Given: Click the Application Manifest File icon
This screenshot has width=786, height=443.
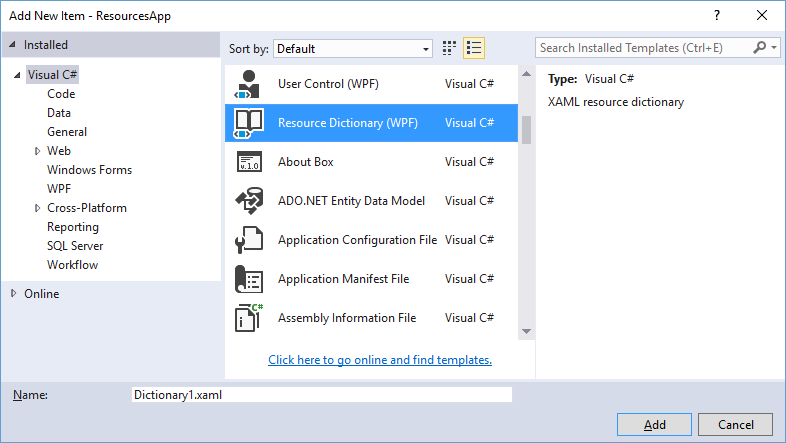Looking at the screenshot, I should pos(247,279).
